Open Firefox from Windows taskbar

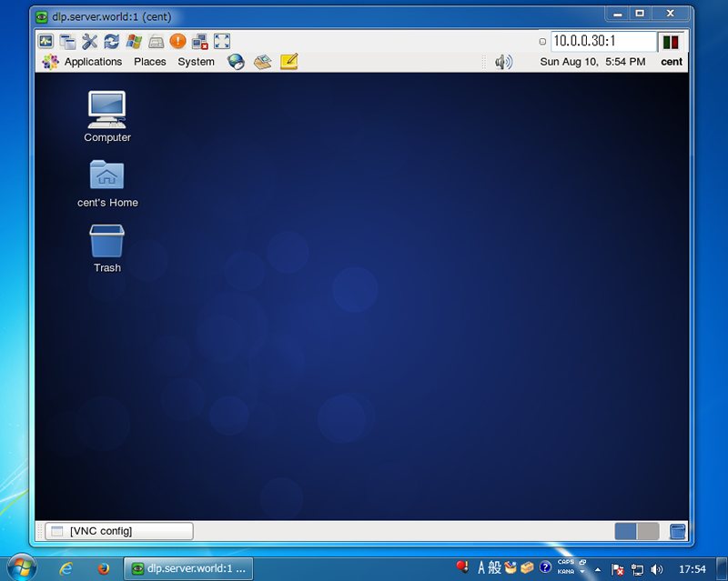pos(103,568)
